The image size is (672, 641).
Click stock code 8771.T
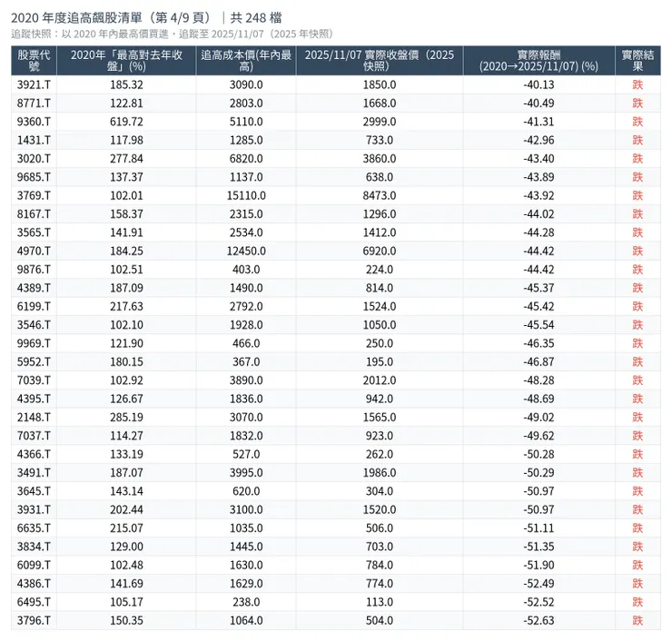pos(34,104)
